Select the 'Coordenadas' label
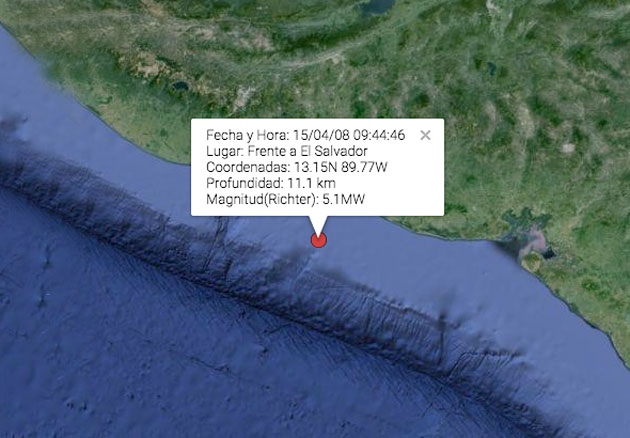630x438 pixels. [x=248, y=167]
